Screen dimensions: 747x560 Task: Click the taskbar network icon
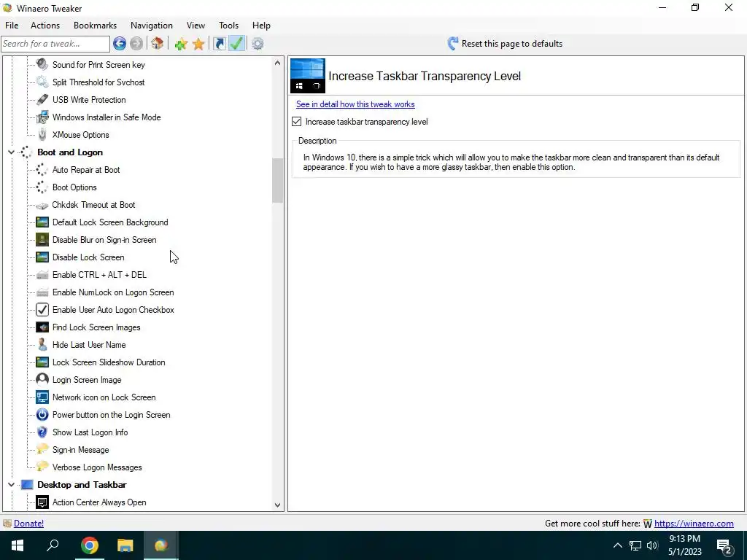[635, 545]
